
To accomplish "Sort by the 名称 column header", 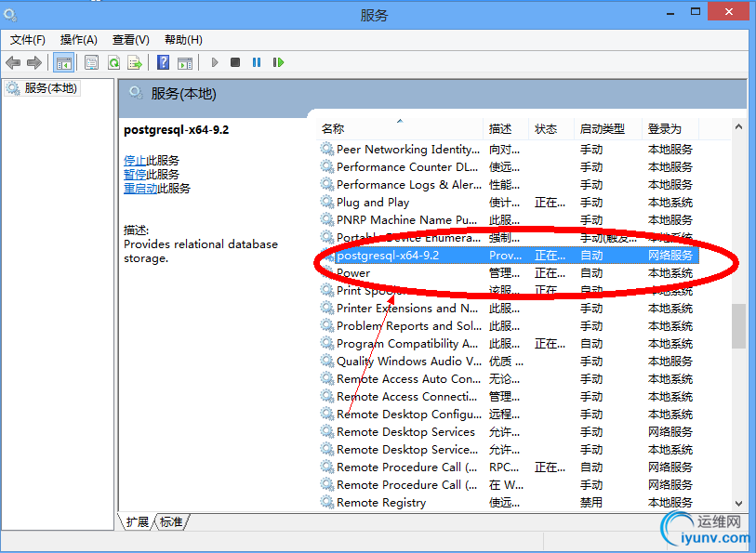I will pyautogui.click(x=401, y=129).
